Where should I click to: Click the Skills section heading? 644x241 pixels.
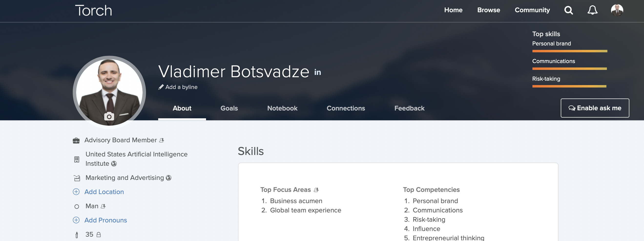tap(250, 151)
